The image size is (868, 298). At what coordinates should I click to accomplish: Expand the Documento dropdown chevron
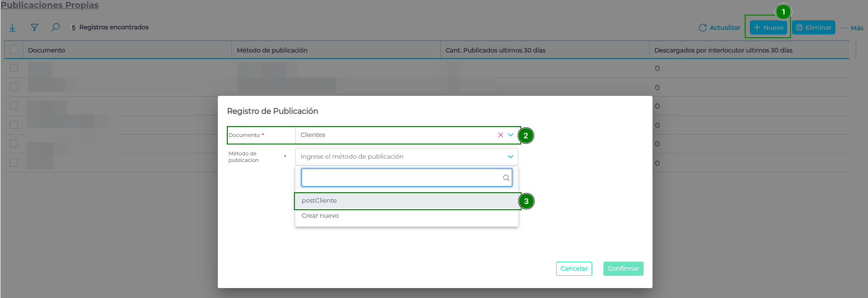511,135
